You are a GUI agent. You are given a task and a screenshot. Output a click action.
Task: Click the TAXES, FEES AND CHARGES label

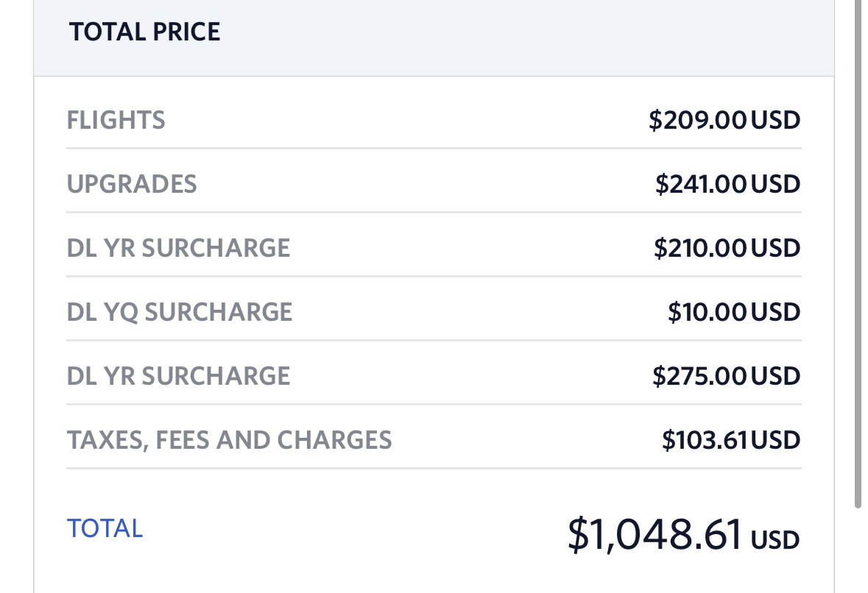coord(229,440)
